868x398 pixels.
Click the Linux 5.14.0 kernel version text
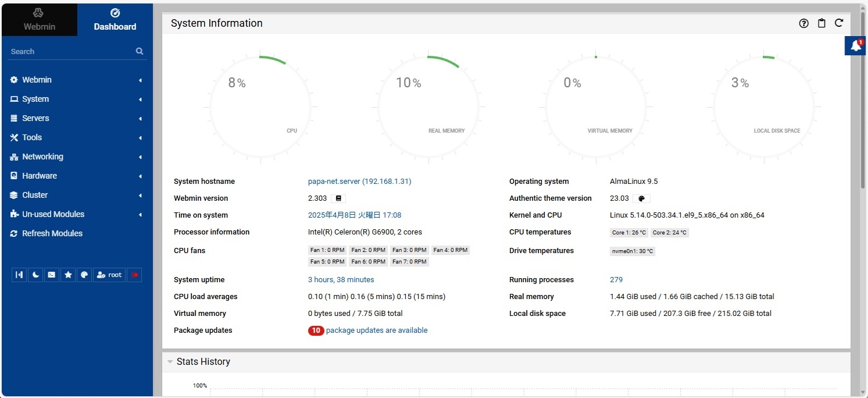click(x=687, y=215)
